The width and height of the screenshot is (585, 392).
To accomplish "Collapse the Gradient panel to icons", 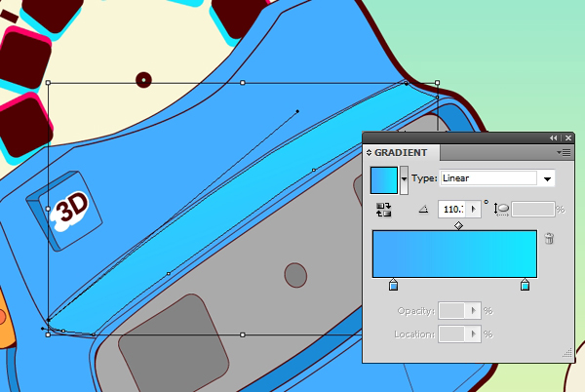I will [x=553, y=138].
